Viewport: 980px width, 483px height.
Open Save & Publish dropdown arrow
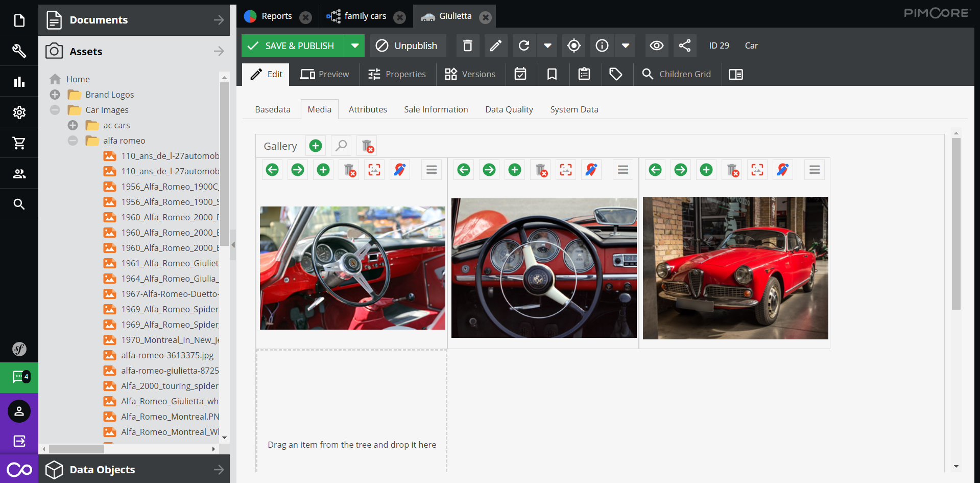[354, 45]
